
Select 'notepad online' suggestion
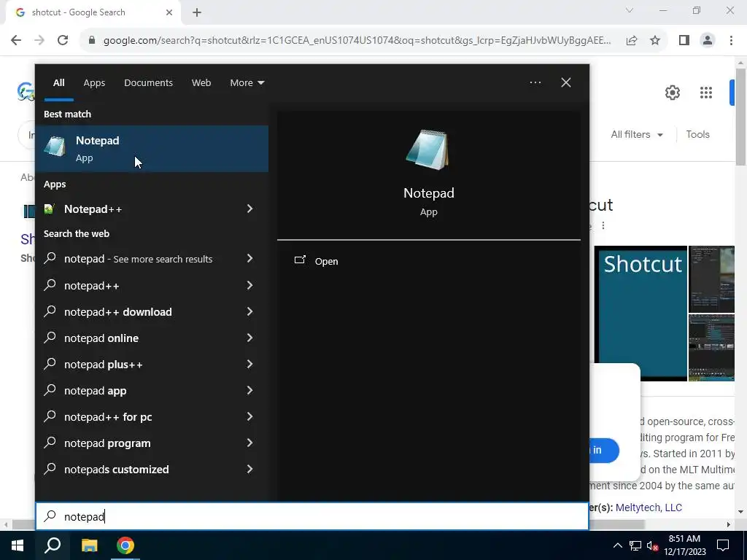point(138,338)
